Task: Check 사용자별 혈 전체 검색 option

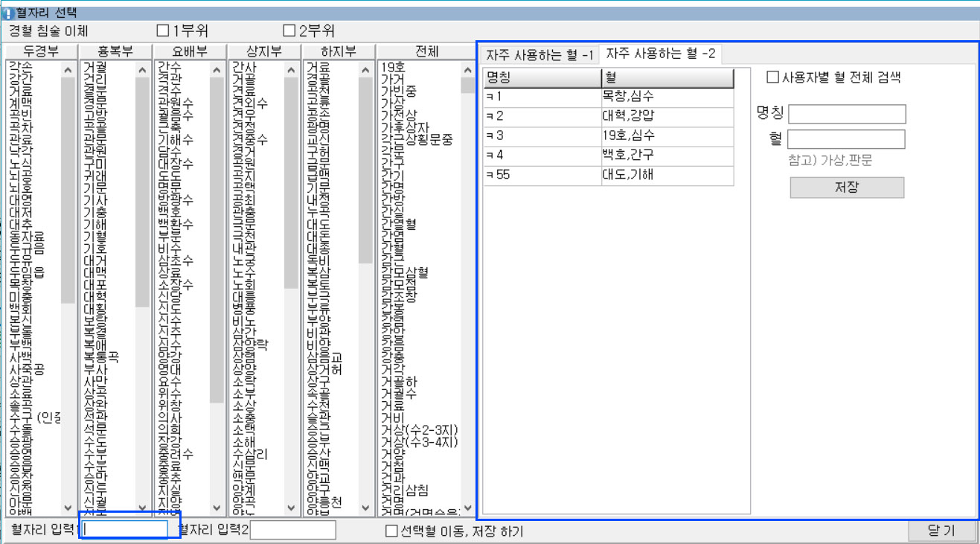Action: point(772,77)
